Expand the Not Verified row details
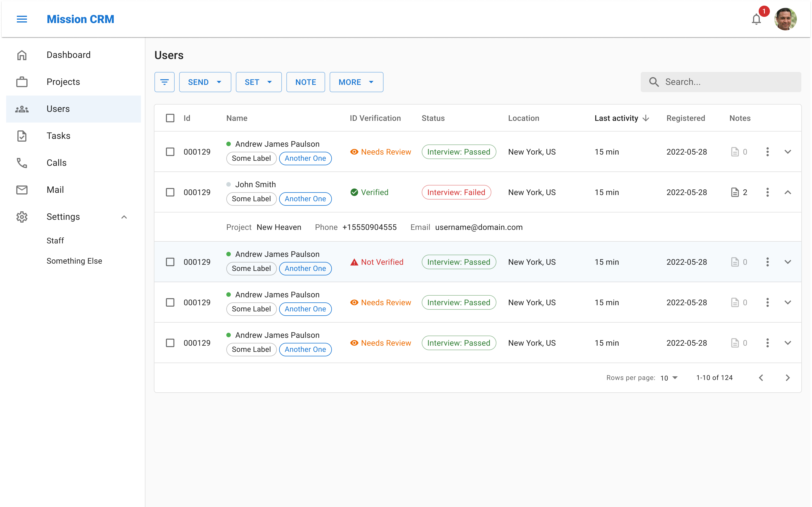This screenshot has height=507, width=812. click(788, 262)
